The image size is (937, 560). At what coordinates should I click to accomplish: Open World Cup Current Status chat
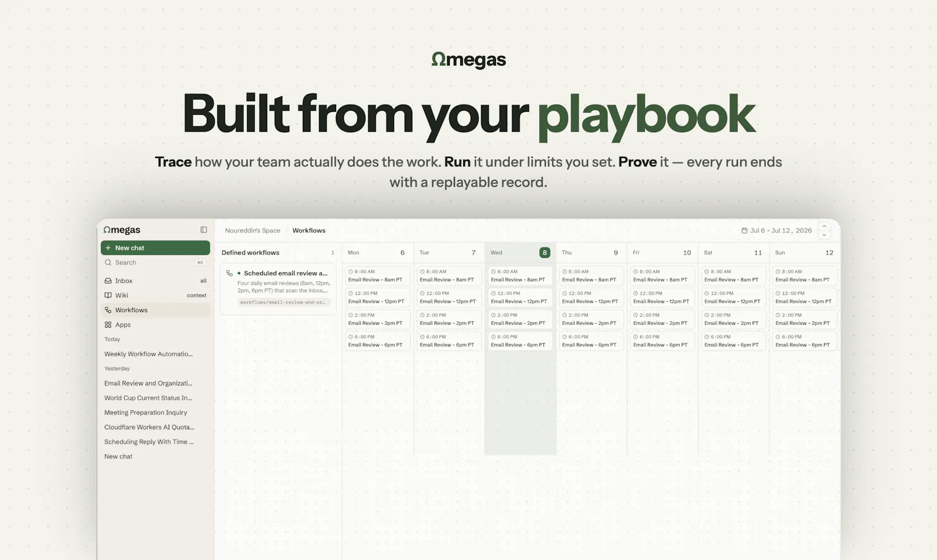coord(149,398)
